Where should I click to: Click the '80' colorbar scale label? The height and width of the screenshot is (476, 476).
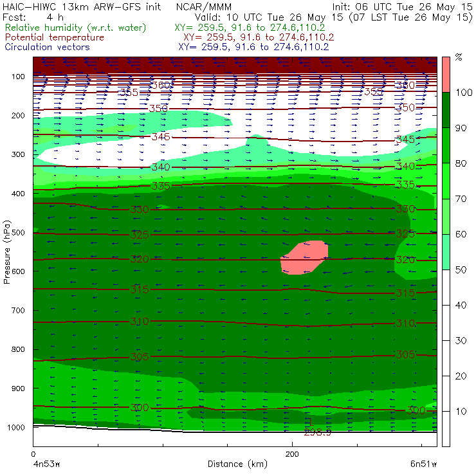[461, 163]
